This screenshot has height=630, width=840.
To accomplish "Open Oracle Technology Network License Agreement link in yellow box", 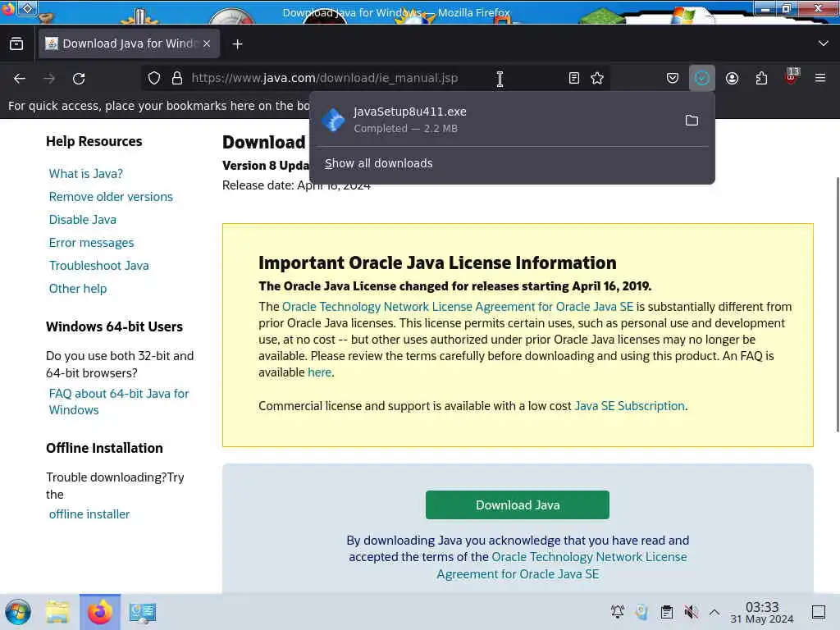I will tap(458, 307).
